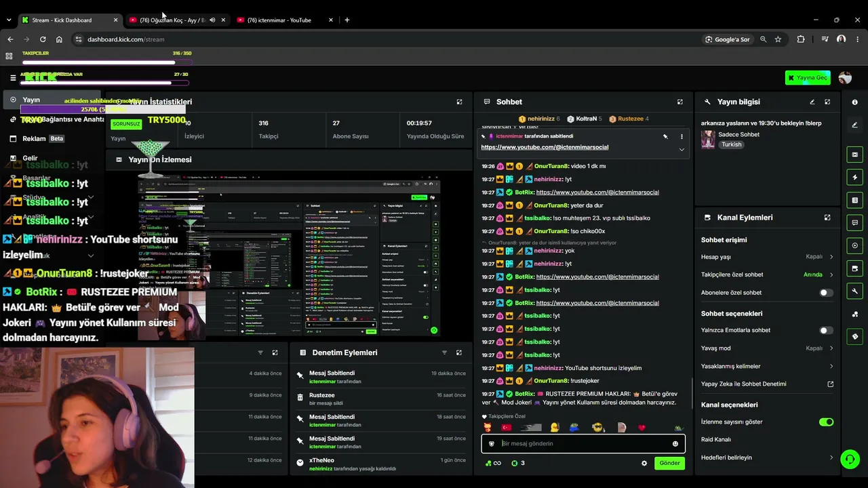Click the tag icon in the right sidebar
The width and height of the screenshot is (868, 488).
coord(854,337)
